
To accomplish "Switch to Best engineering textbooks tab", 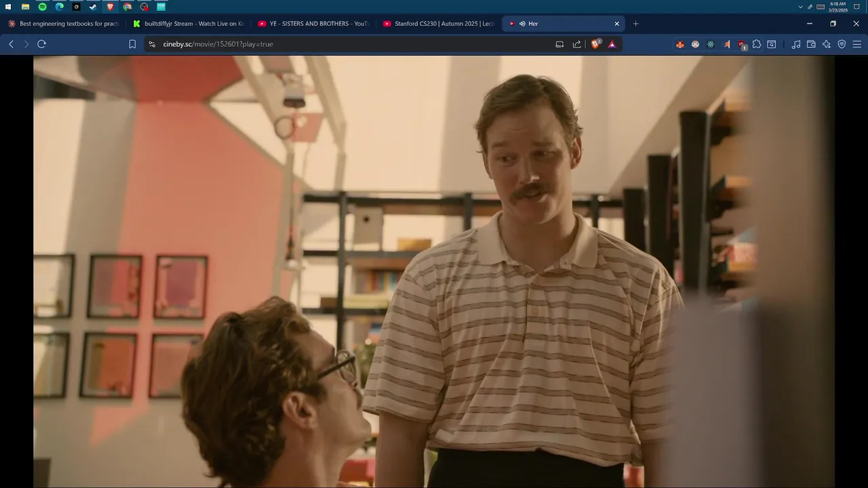I will pyautogui.click(x=63, y=24).
